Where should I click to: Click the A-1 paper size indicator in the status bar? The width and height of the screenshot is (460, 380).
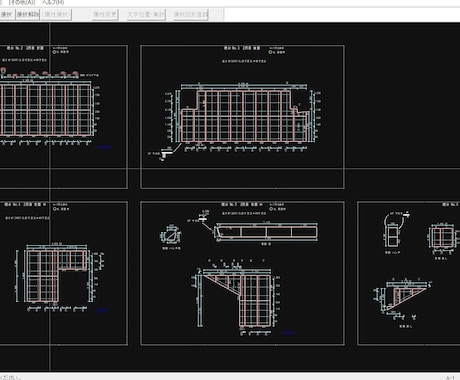click(450, 377)
